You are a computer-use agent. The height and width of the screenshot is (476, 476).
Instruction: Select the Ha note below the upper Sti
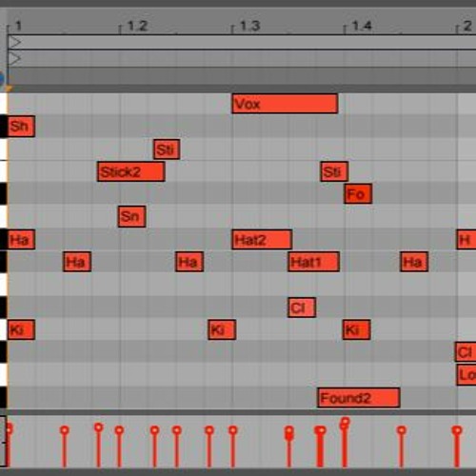tap(189, 262)
